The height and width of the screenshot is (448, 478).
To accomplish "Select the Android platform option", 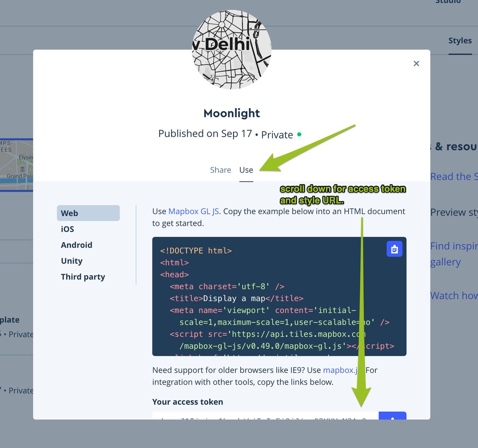I will pos(77,245).
